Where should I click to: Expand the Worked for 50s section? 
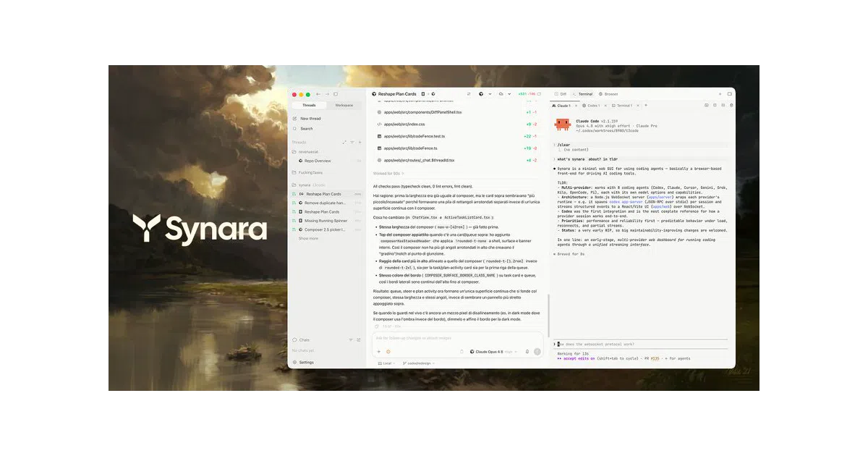coord(388,174)
